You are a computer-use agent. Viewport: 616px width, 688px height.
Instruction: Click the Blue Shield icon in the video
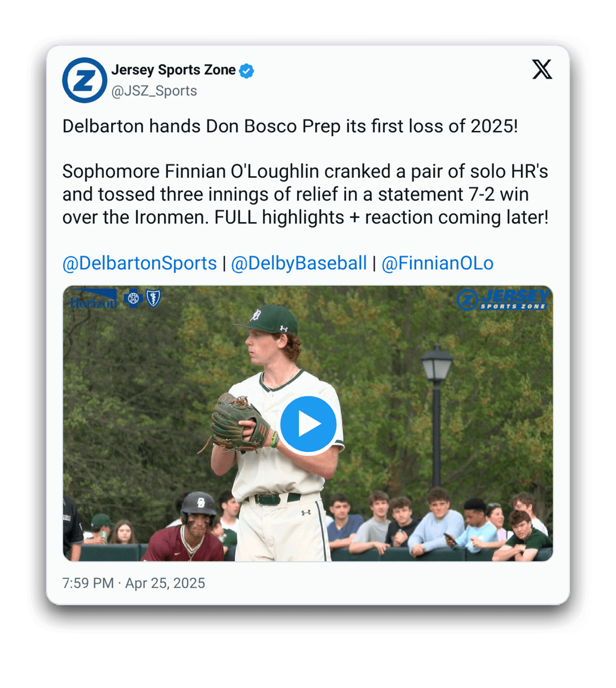click(x=153, y=298)
